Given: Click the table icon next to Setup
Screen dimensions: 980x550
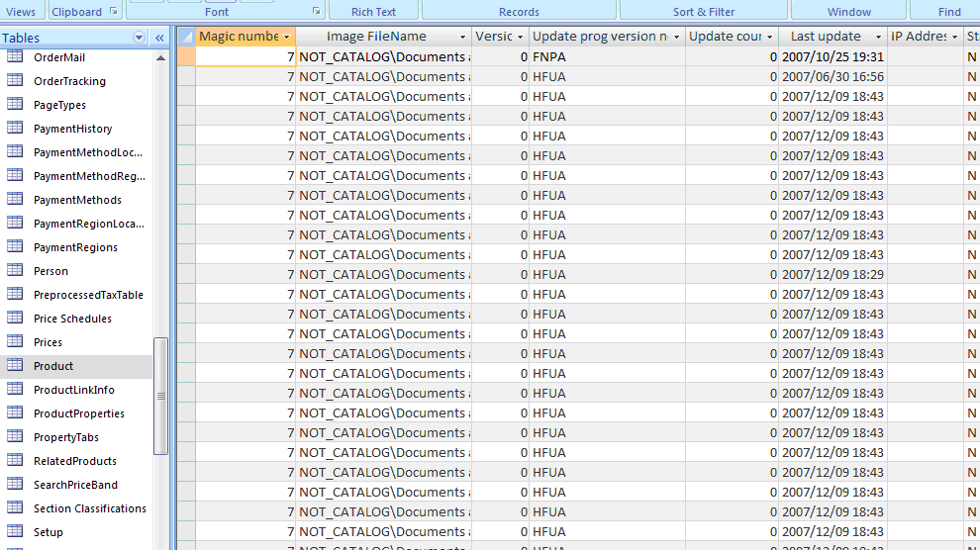Looking at the screenshot, I should (15, 532).
